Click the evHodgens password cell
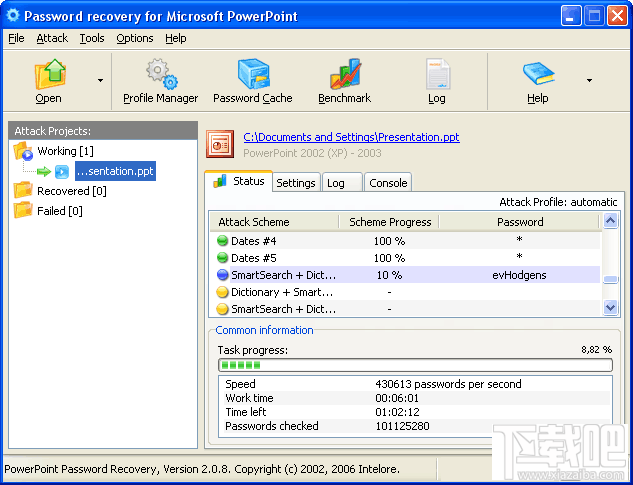The width and height of the screenshot is (633, 485). (x=519, y=275)
